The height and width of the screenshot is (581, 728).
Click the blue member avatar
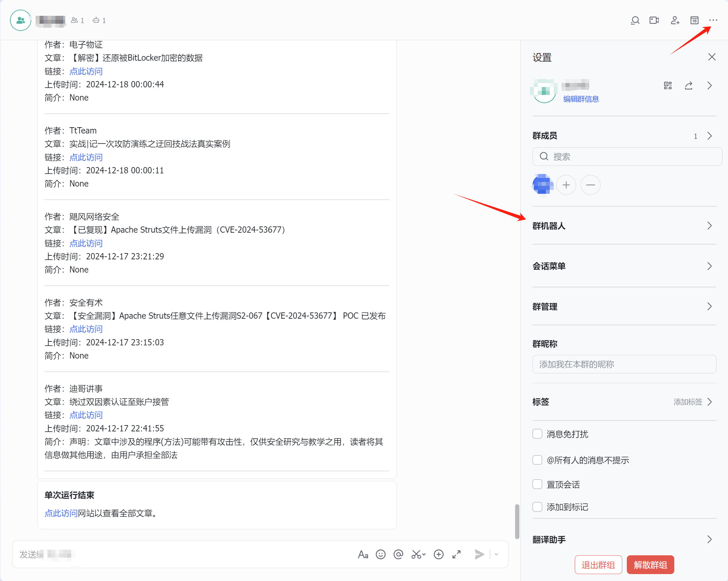542,185
